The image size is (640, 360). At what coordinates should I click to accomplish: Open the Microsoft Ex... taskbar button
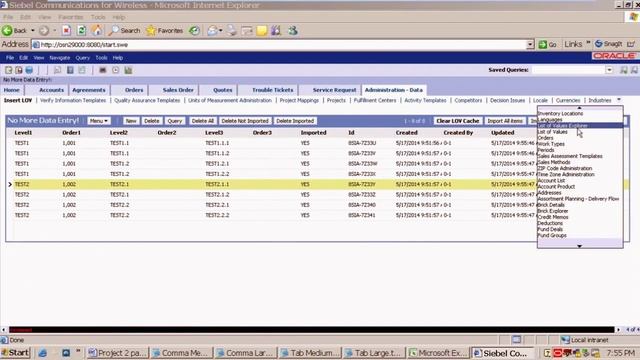pyautogui.click(x=439, y=353)
